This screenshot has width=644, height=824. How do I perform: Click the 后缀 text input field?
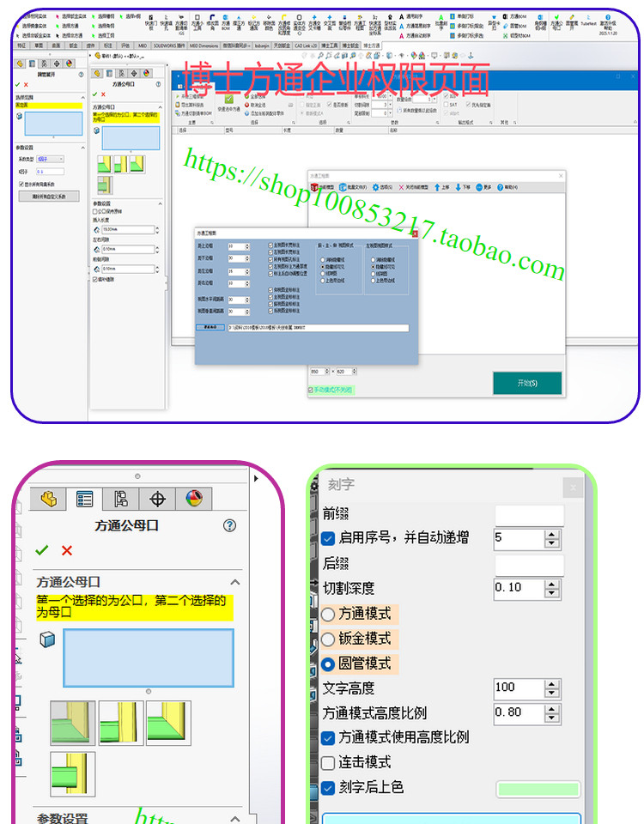click(530, 566)
